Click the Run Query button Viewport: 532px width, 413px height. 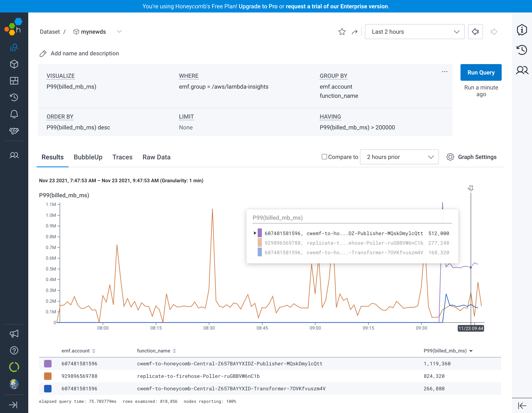[x=481, y=72]
